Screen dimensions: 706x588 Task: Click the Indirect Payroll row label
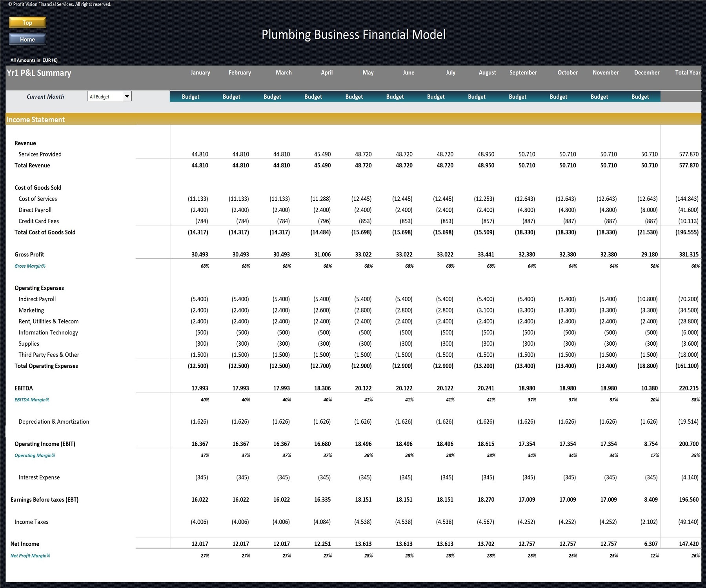tap(37, 299)
